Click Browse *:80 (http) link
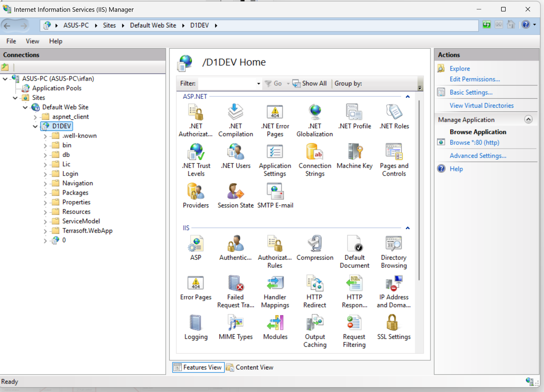This screenshot has width=544, height=392. 474,142
